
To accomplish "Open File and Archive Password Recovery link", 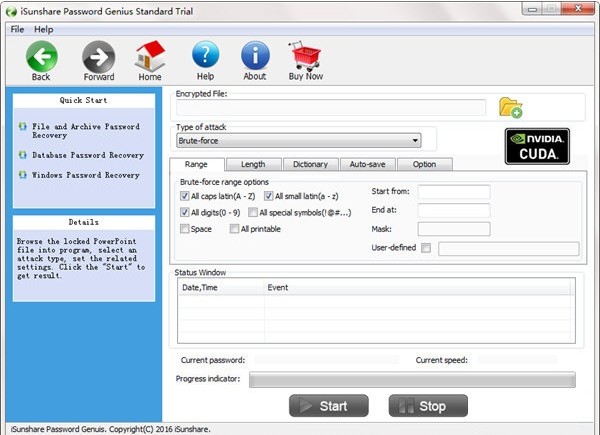I will (86, 131).
